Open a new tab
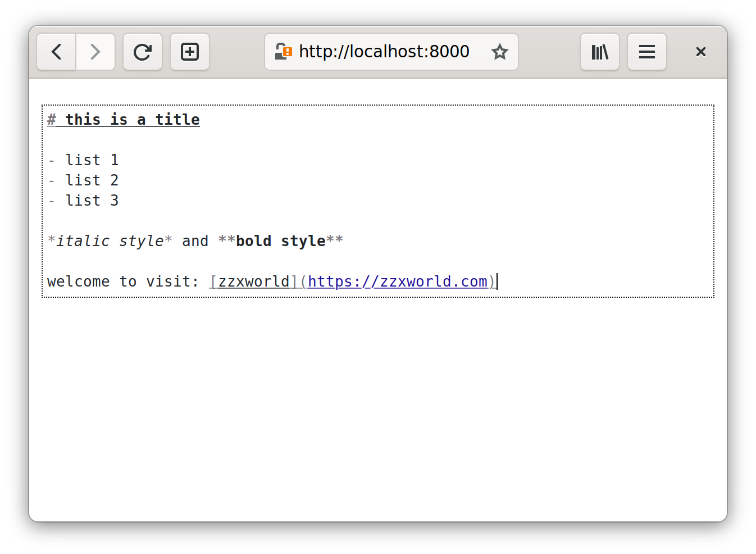 190,52
